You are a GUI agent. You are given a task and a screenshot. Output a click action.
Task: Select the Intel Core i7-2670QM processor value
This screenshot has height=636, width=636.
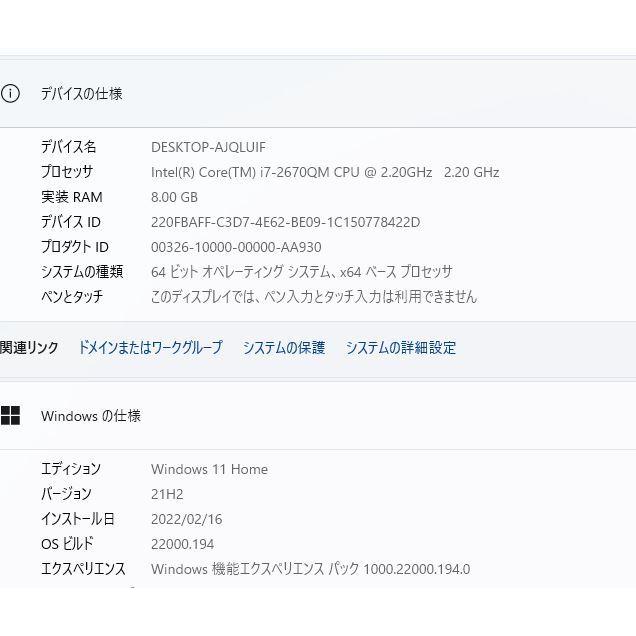point(325,172)
